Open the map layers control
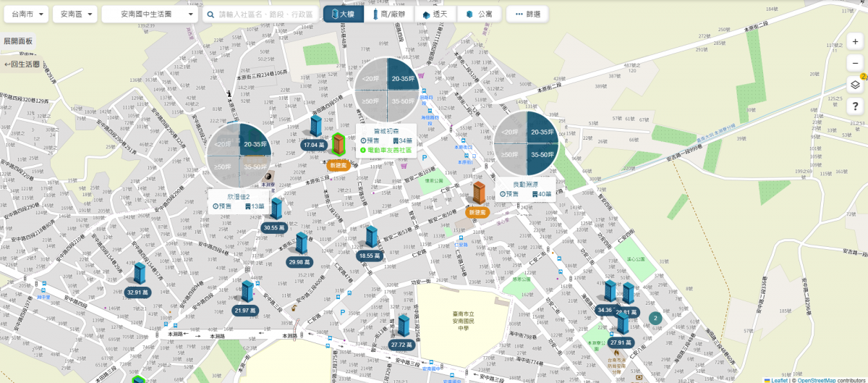The image size is (868, 383). click(855, 85)
